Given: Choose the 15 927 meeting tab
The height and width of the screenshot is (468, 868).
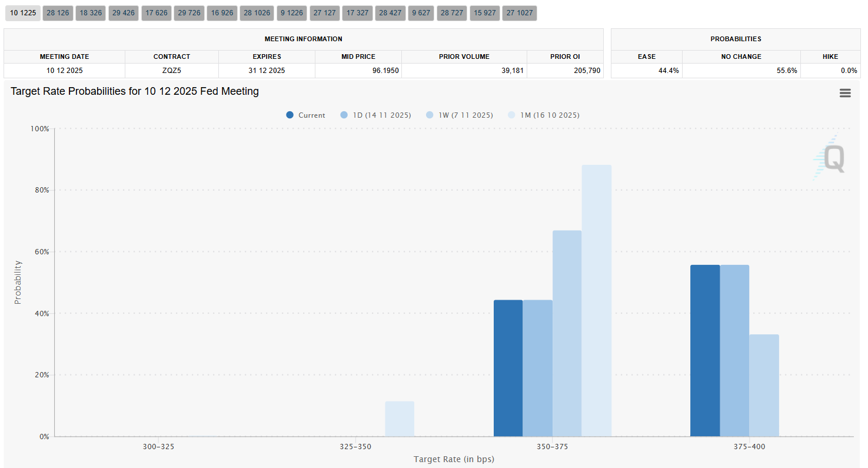Looking at the screenshot, I should click(x=485, y=13).
